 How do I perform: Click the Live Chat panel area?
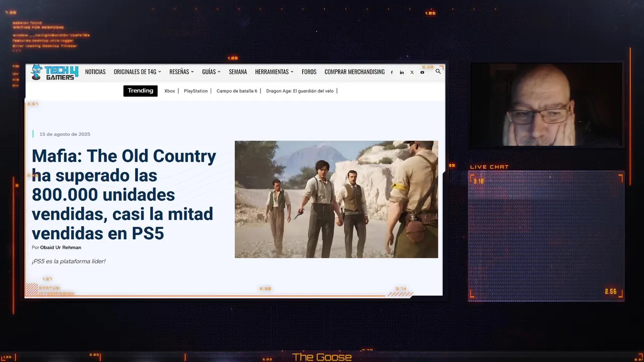point(546,236)
